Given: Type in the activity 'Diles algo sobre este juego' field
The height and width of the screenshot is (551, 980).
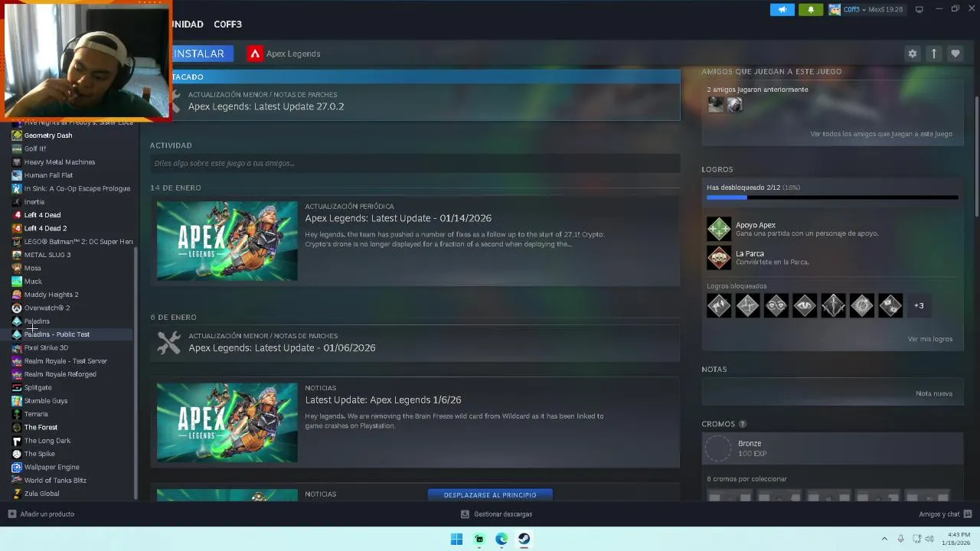Looking at the screenshot, I should tap(414, 163).
